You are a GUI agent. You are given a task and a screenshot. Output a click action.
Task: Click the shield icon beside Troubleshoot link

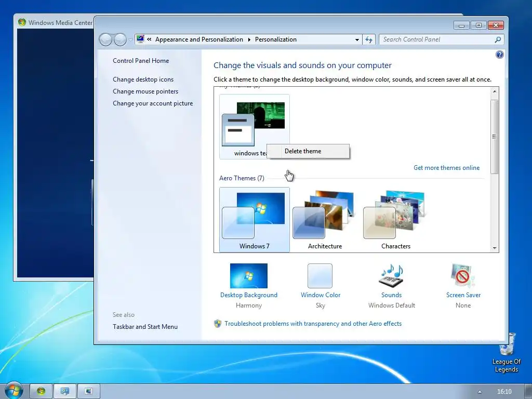(x=218, y=324)
